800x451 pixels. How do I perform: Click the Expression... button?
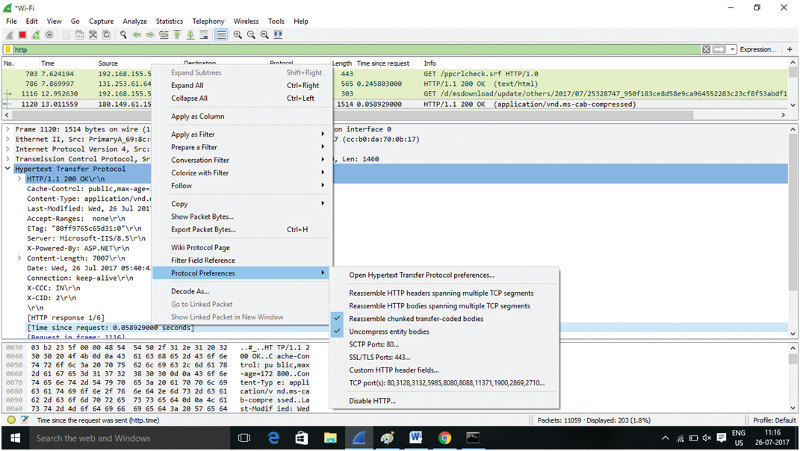pyautogui.click(x=758, y=49)
